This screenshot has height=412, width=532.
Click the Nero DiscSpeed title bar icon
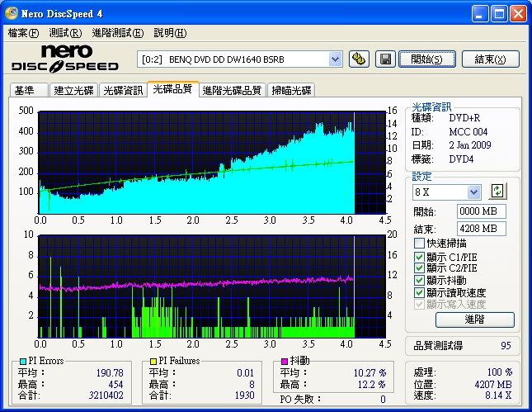[12, 13]
